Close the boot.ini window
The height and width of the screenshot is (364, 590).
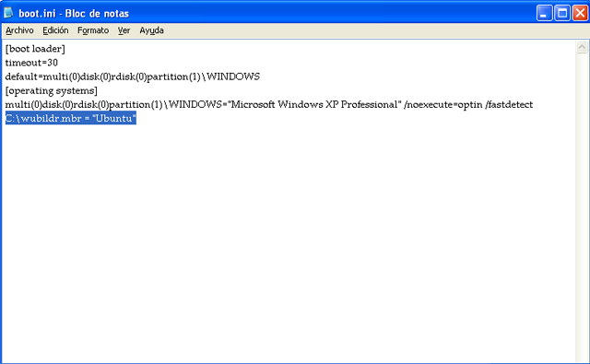tap(580, 13)
